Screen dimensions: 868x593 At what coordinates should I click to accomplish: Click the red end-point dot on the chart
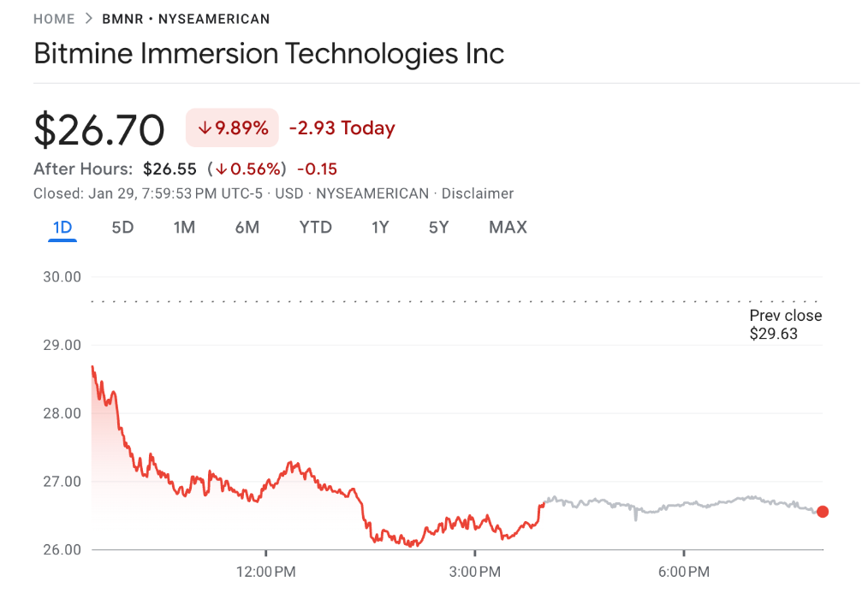point(823,512)
